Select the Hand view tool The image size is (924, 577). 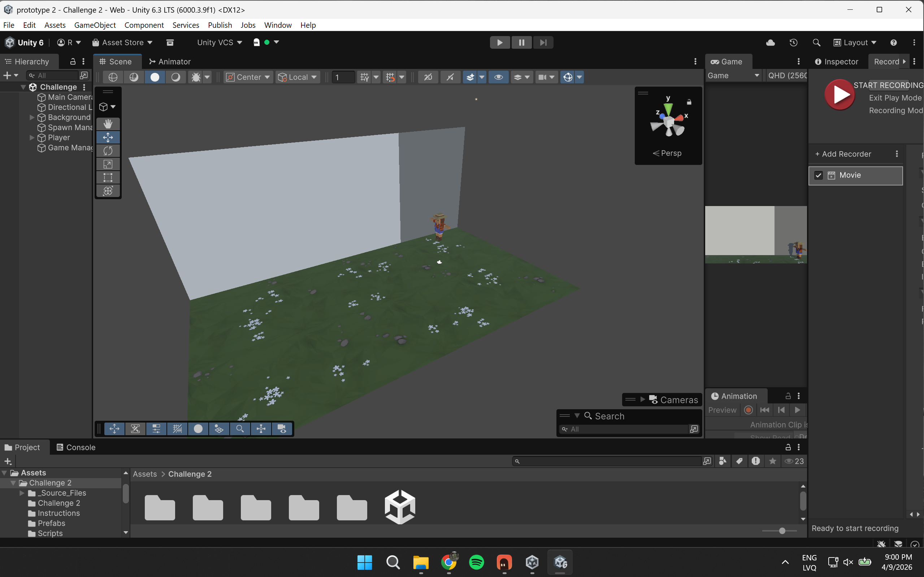tap(108, 124)
